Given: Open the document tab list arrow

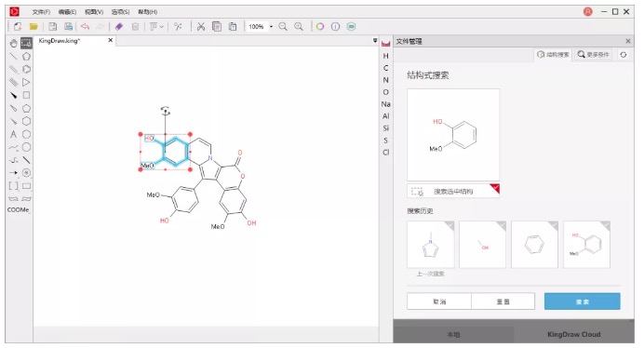Looking at the screenshot, I should click(x=375, y=41).
